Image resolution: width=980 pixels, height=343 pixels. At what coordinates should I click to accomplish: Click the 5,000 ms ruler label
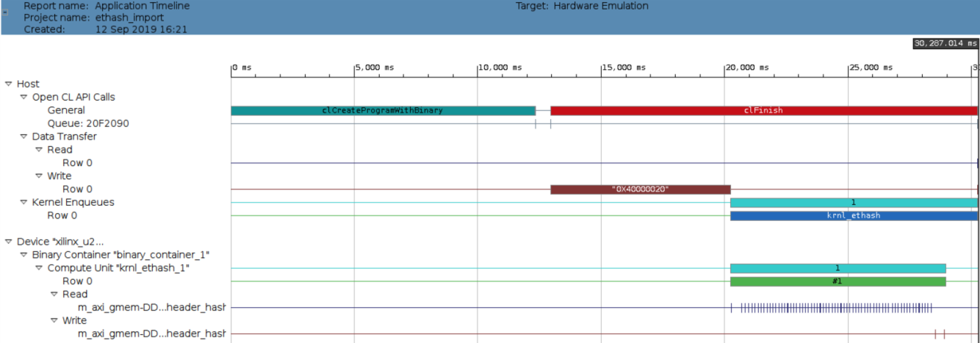[x=375, y=68]
